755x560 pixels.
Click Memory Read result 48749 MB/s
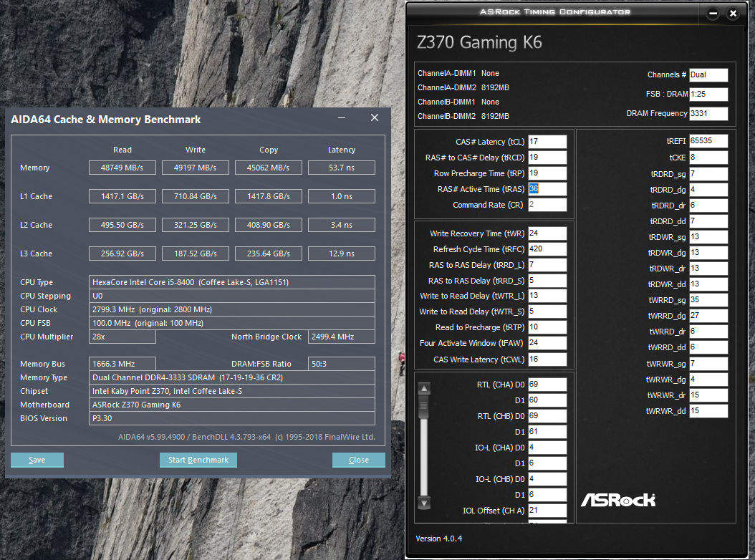coord(122,168)
